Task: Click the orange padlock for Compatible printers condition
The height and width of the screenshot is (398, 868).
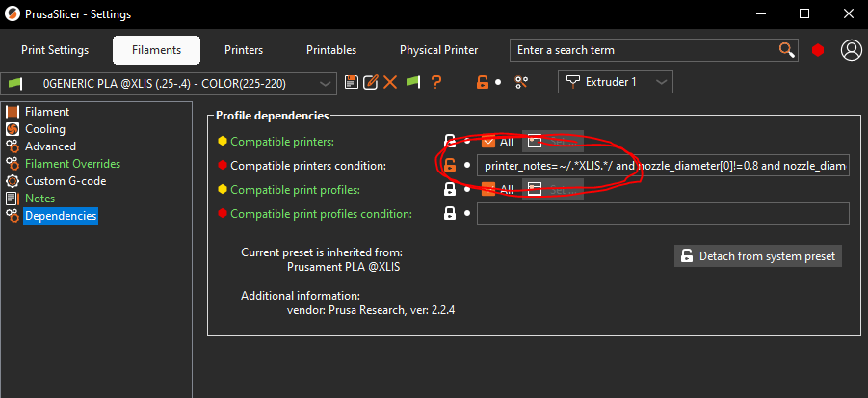Action: [x=450, y=165]
